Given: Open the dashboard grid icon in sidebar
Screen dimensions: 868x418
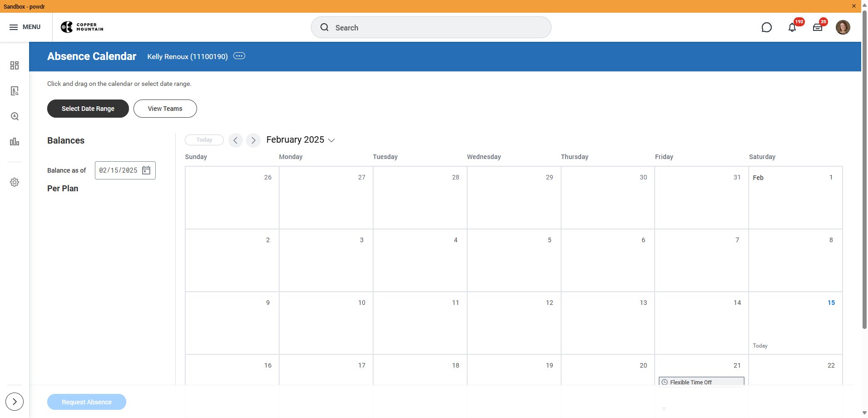Looking at the screenshot, I should (15, 65).
